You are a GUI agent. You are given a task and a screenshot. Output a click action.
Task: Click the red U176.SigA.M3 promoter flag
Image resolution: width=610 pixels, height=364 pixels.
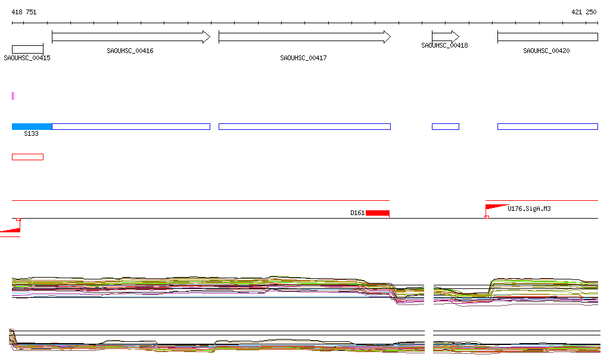tap(497, 207)
